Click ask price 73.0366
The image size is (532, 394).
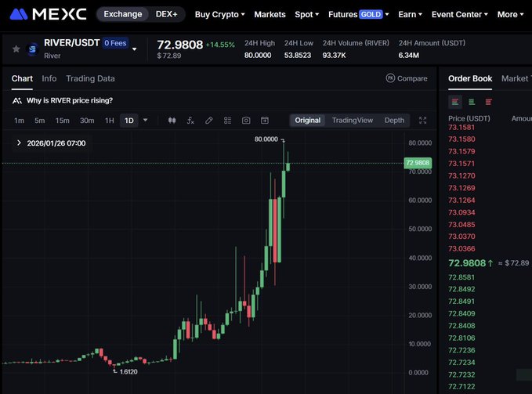coord(461,249)
